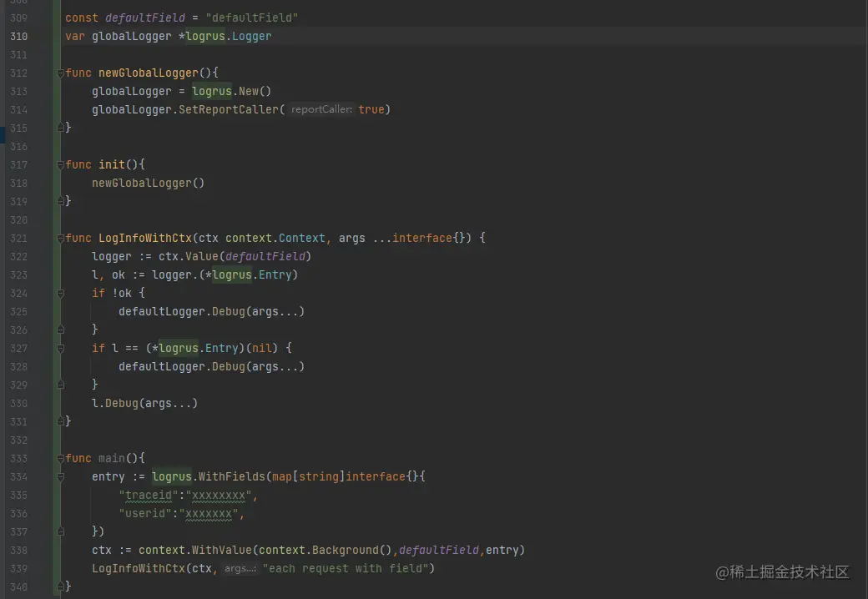This screenshot has height=599, width=868.
Task: Collapse the LogInfoWithCtx function fold marker
Action: (x=60, y=239)
